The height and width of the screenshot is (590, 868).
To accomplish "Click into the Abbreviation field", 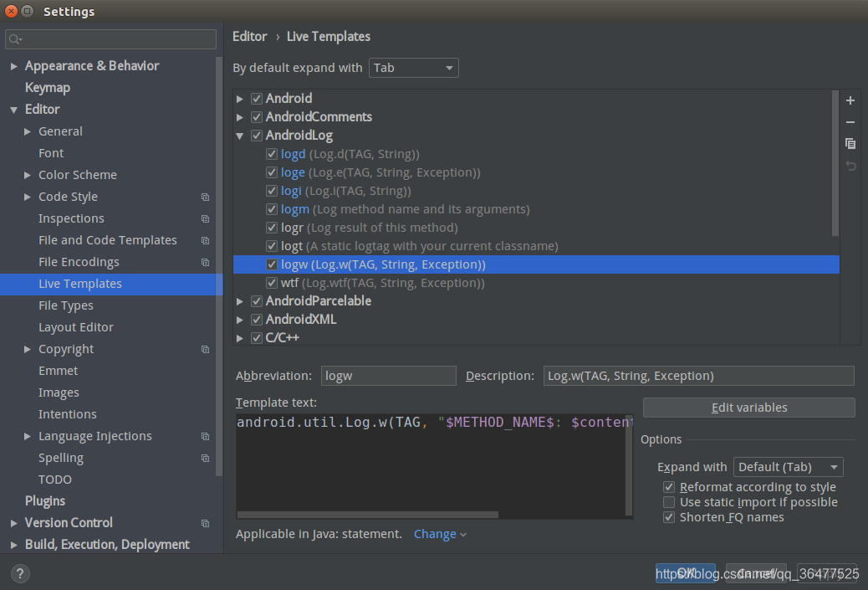I will [x=389, y=376].
